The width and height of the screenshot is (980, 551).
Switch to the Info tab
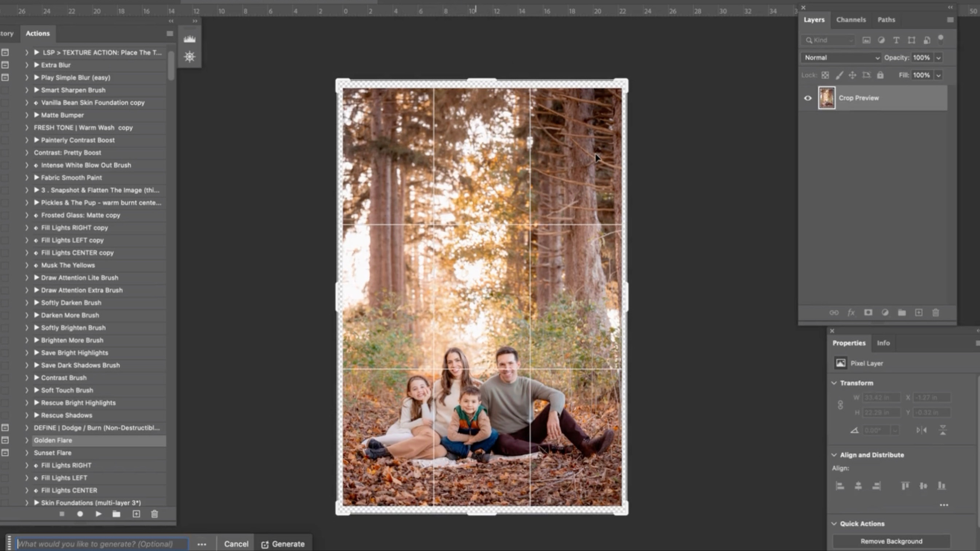pos(883,343)
